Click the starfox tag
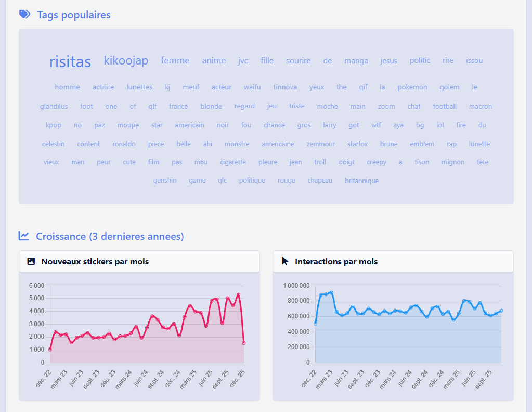This screenshot has height=412, width=532. (x=357, y=144)
